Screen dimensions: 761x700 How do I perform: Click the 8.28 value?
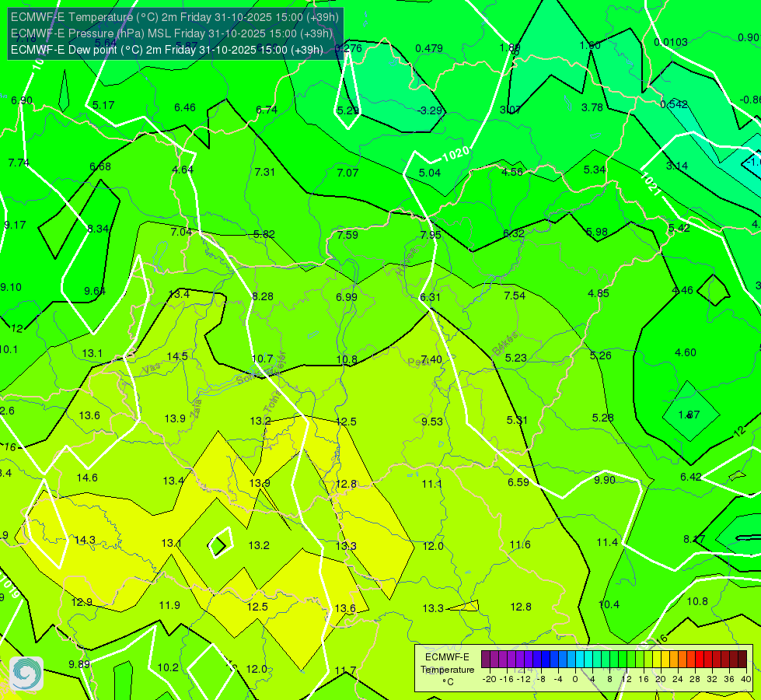tap(263, 296)
